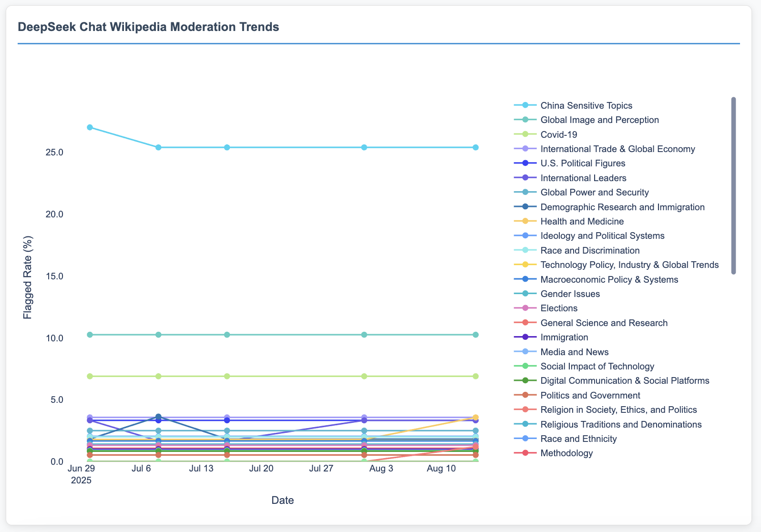Toggle the Covid-19 legend entry
The width and height of the screenshot is (761, 532).
coord(546,134)
